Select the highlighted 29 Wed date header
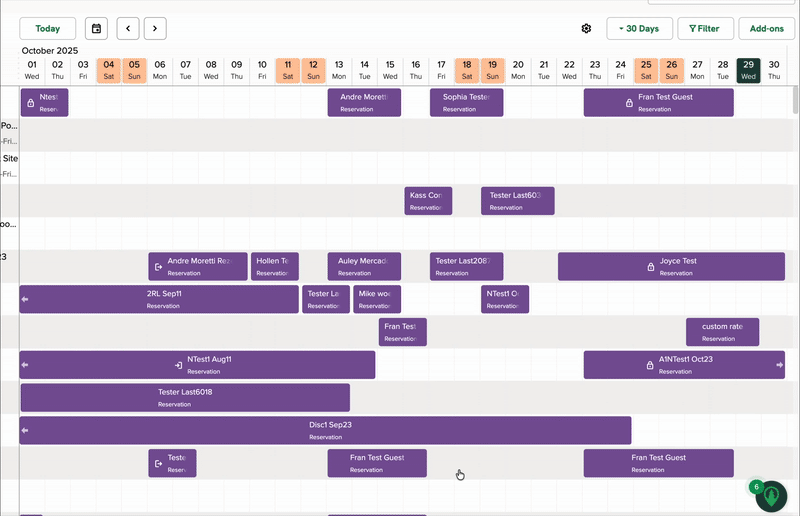Viewport: 800px width, 516px height. (x=748, y=70)
